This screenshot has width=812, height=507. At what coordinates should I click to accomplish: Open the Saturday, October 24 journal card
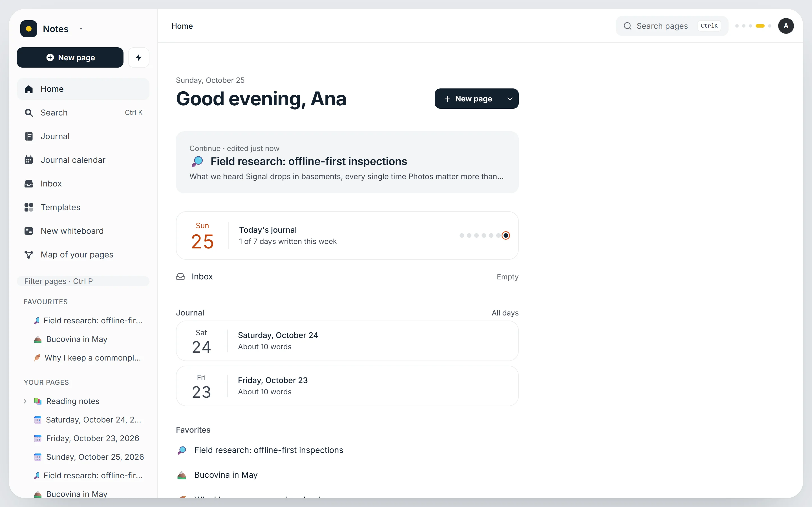click(x=347, y=341)
